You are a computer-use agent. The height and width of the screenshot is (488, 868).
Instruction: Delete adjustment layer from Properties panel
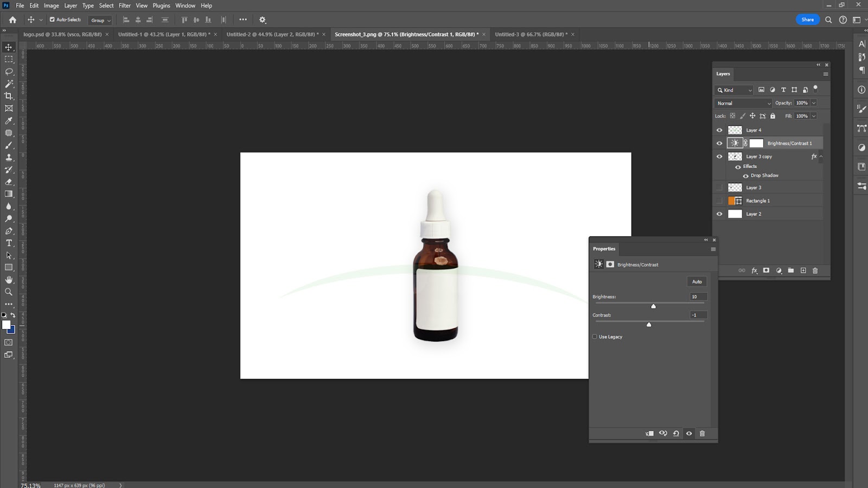point(702,433)
